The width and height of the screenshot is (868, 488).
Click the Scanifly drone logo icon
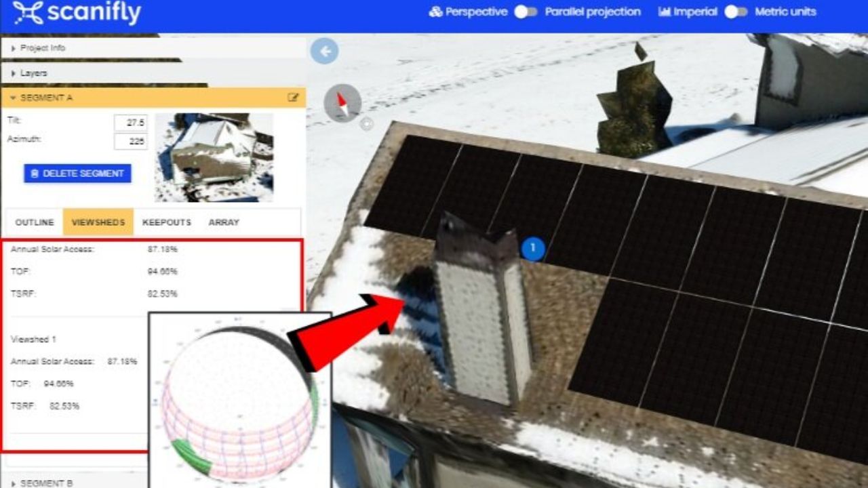[x=28, y=12]
